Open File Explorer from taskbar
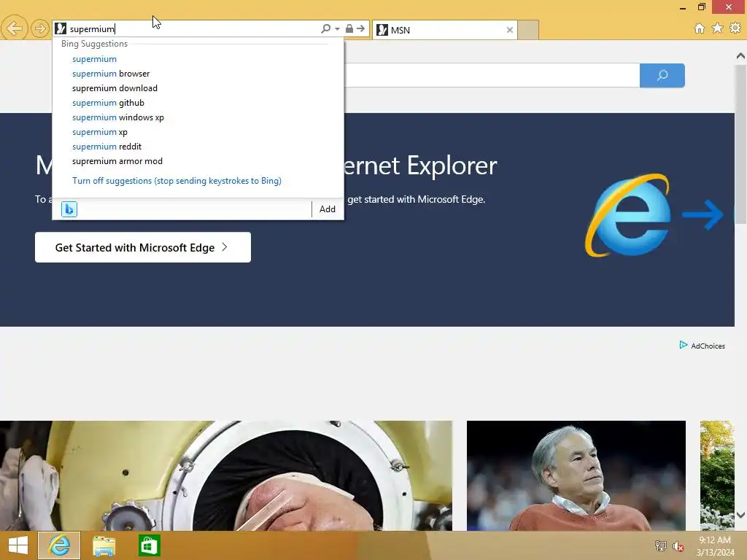The width and height of the screenshot is (747, 560). point(104,545)
